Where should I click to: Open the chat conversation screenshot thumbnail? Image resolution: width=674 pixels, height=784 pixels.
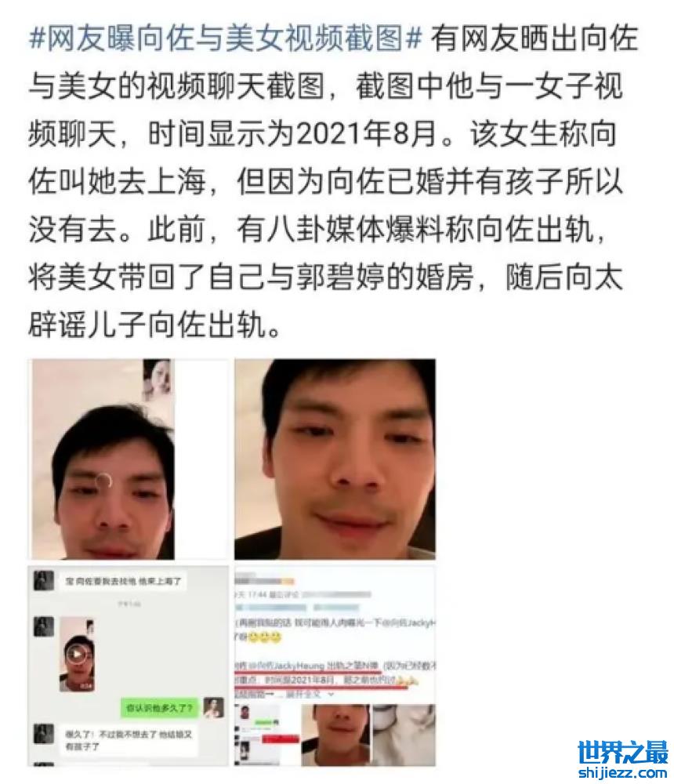129,666
